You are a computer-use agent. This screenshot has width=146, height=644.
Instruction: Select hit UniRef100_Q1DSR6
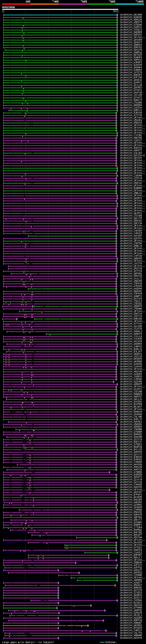point(131,382)
